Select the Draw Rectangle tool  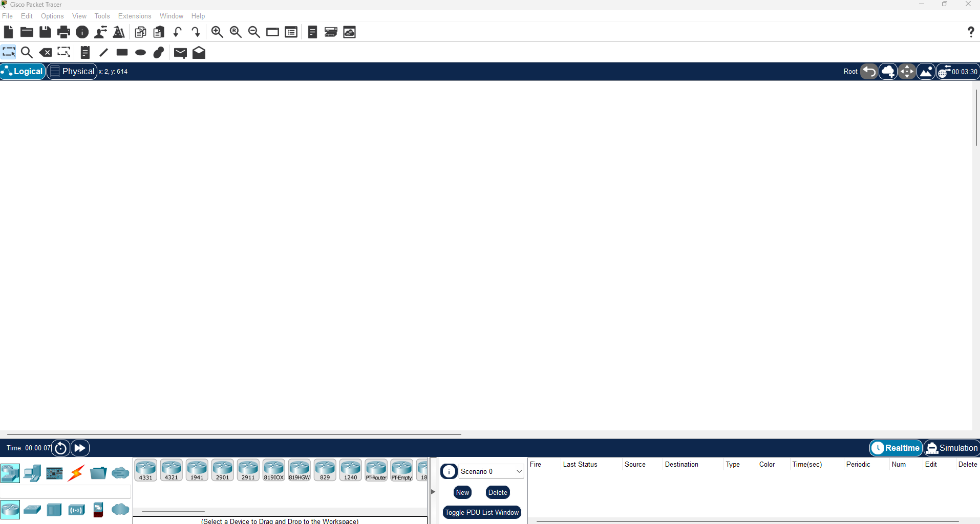(x=122, y=52)
